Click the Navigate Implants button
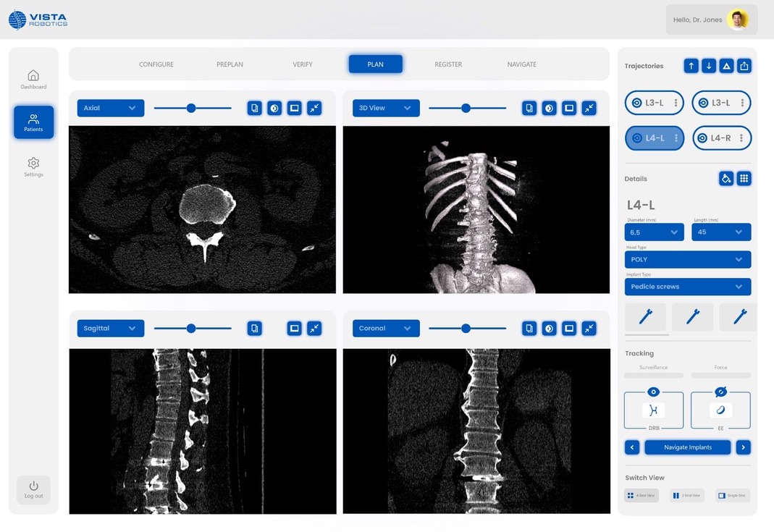 688,447
